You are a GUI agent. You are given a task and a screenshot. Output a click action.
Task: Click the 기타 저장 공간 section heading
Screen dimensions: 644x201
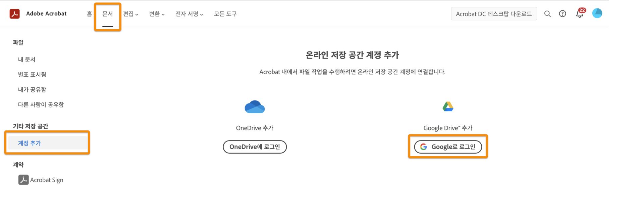coord(31,126)
